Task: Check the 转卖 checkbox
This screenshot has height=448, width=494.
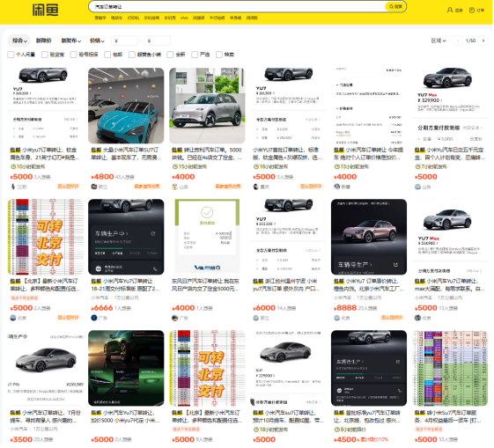Action: coord(219,55)
